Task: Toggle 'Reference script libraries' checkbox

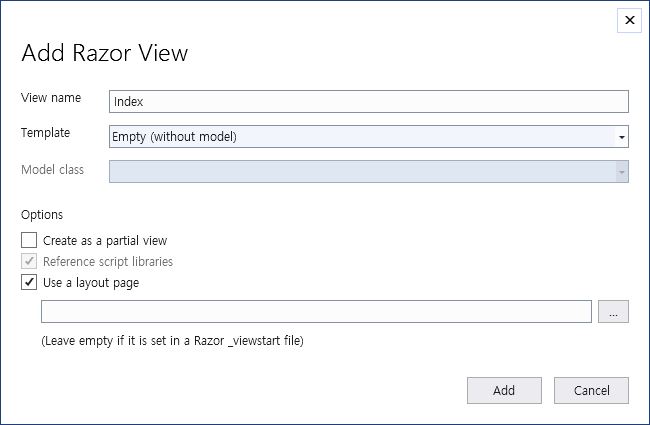Action: tap(29, 261)
